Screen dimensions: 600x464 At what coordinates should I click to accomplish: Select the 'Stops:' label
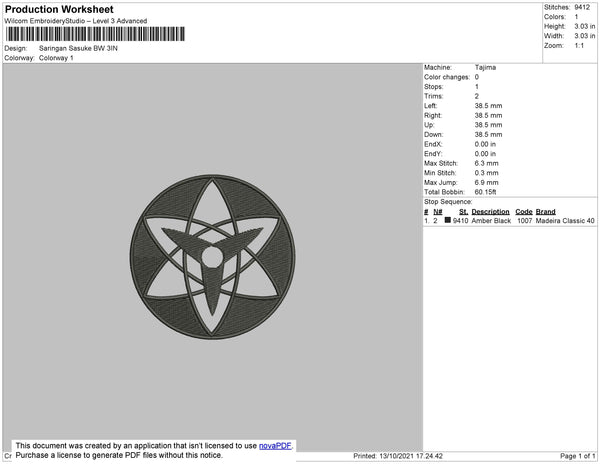(x=433, y=86)
